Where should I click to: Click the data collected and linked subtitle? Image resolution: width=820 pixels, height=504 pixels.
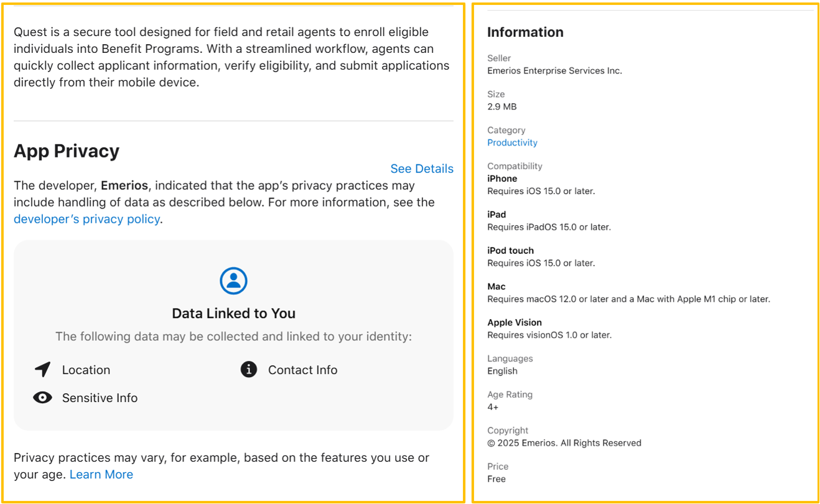click(233, 337)
